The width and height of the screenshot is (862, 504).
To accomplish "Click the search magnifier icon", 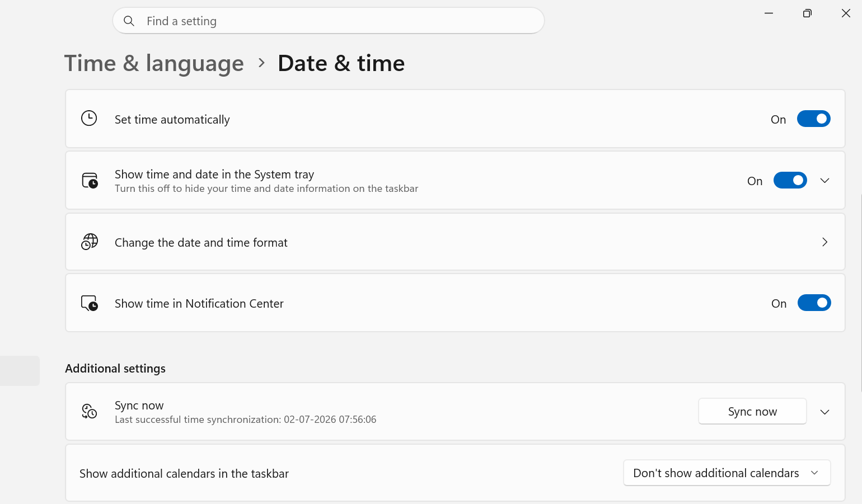I will pyautogui.click(x=129, y=21).
